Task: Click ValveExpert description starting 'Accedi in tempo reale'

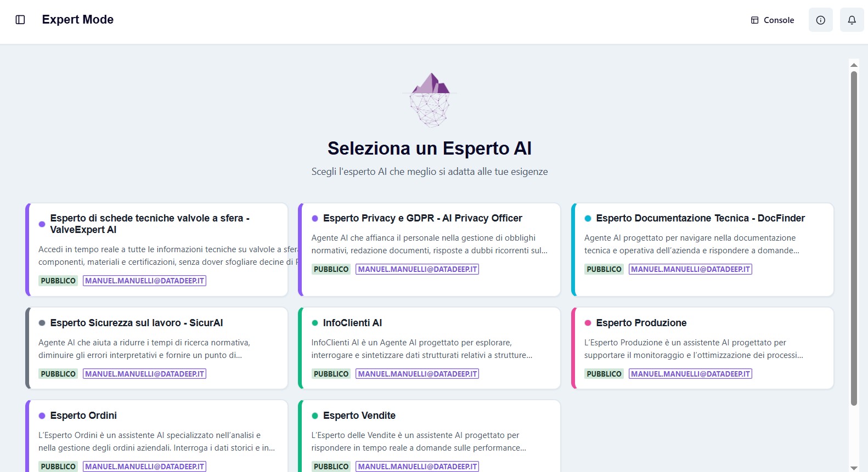Action: (x=168, y=255)
